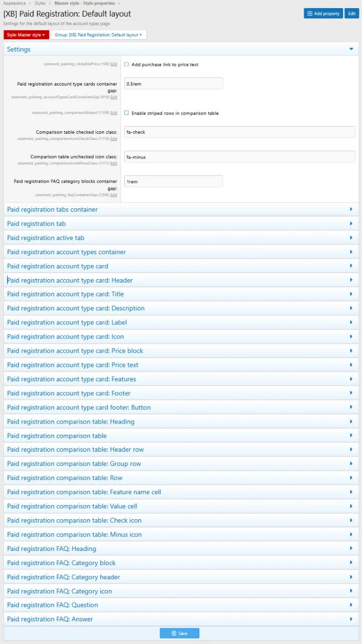The image size is (362, 644).
Task: Click the cards container gap input field
Action: tap(173, 84)
